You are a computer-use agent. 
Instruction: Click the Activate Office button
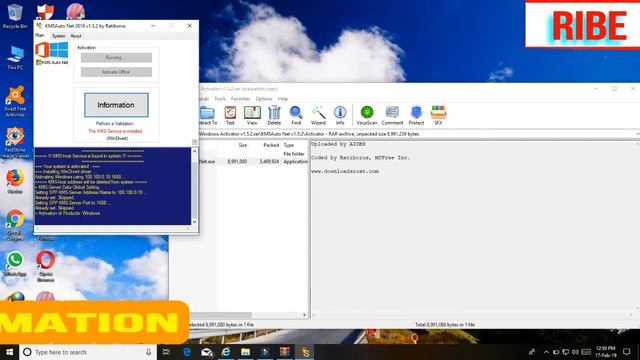pyautogui.click(x=116, y=72)
